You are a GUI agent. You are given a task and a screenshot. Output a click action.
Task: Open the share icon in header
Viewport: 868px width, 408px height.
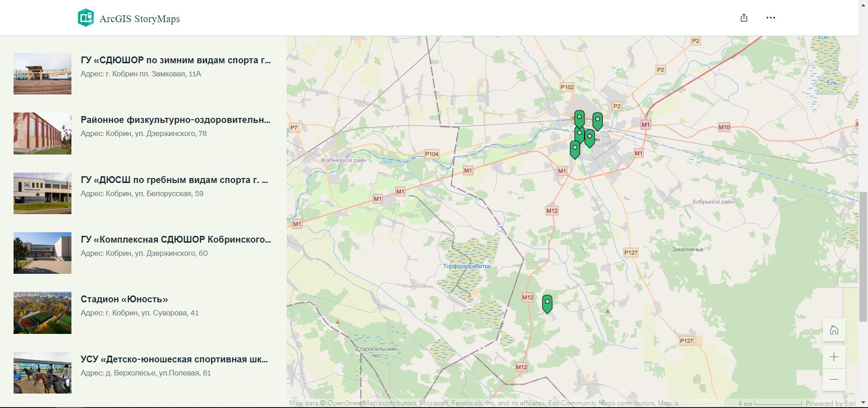(x=744, y=18)
